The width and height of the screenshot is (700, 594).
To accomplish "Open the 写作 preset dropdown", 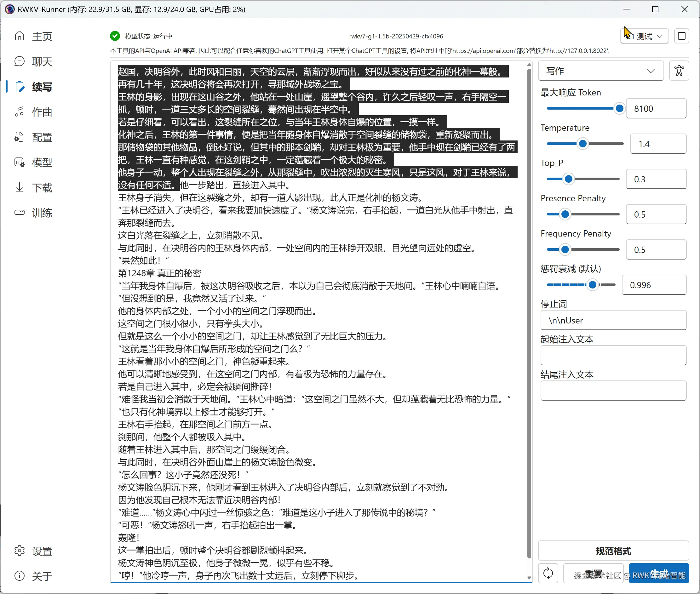I will [x=601, y=71].
